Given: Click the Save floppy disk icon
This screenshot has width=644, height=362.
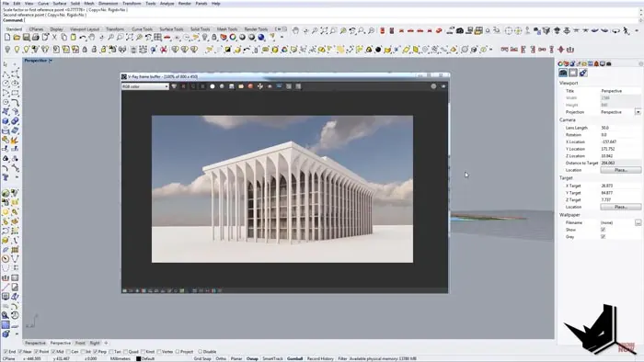Looking at the screenshot, I should (x=27, y=38).
